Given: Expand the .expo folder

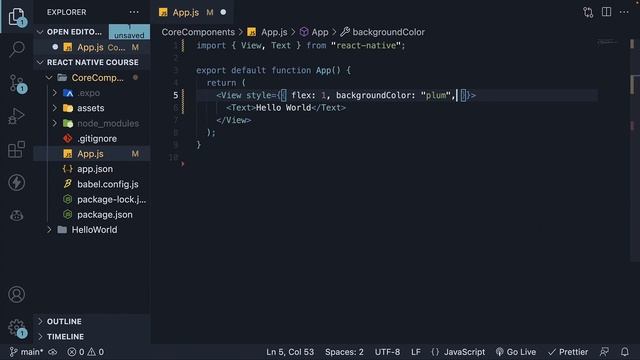Looking at the screenshot, I should [55, 93].
